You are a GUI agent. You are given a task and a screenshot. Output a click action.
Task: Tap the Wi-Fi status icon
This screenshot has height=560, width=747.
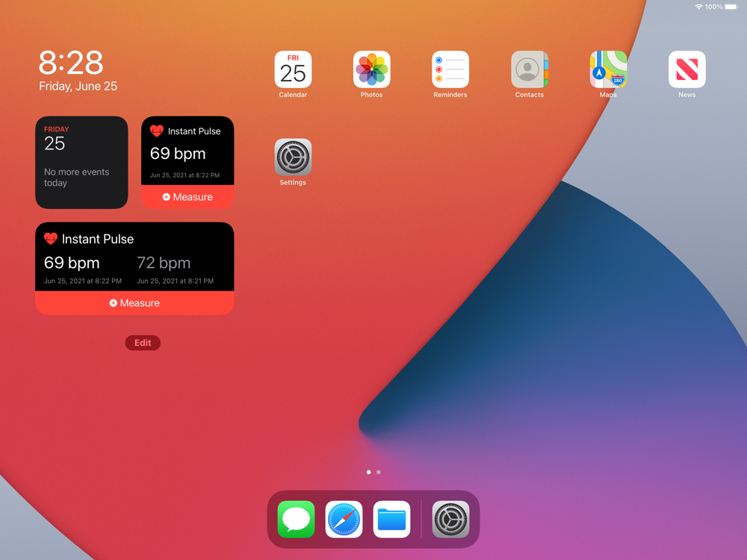(698, 7)
